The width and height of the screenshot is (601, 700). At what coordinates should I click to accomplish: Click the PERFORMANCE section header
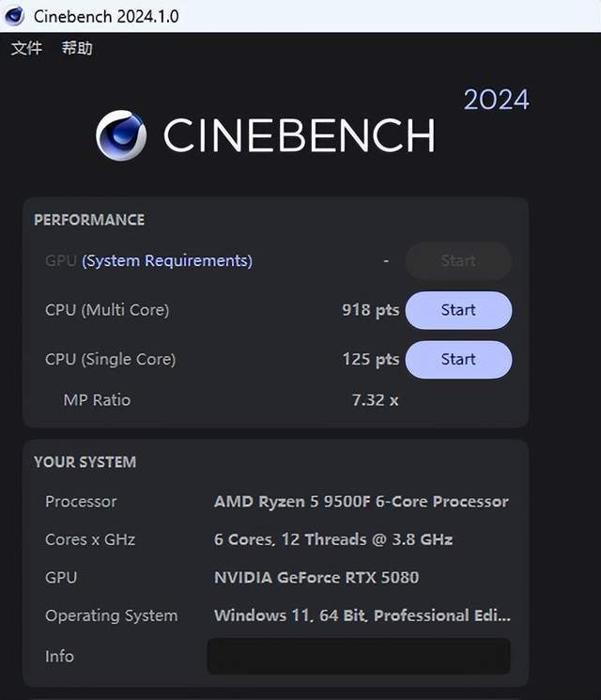pos(89,220)
